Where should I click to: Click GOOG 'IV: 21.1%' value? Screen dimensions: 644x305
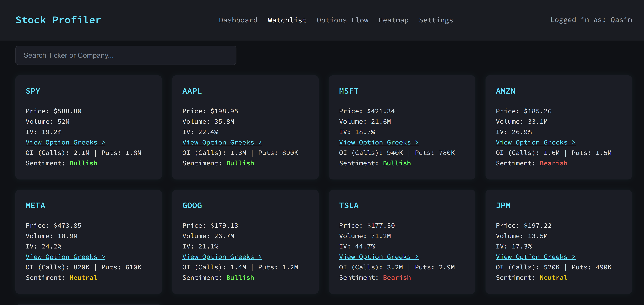[200, 246]
